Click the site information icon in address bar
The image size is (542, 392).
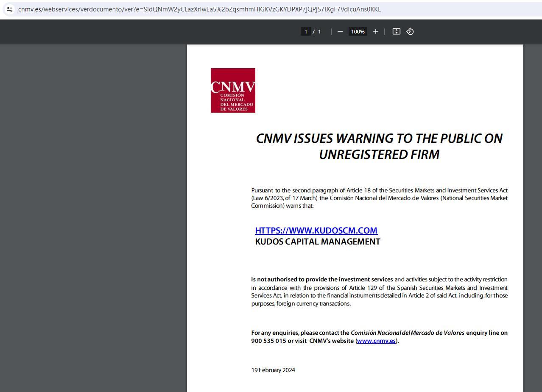pos(10,9)
